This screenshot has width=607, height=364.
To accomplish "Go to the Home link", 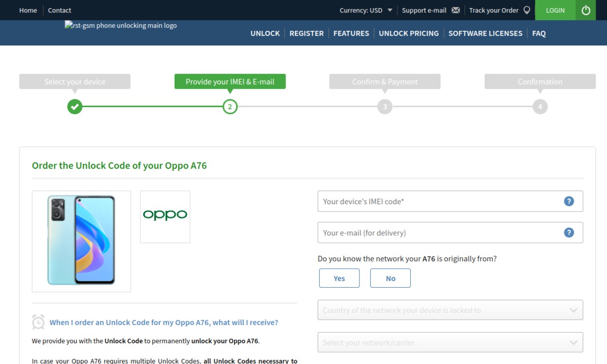I will pyautogui.click(x=28, y=10).
